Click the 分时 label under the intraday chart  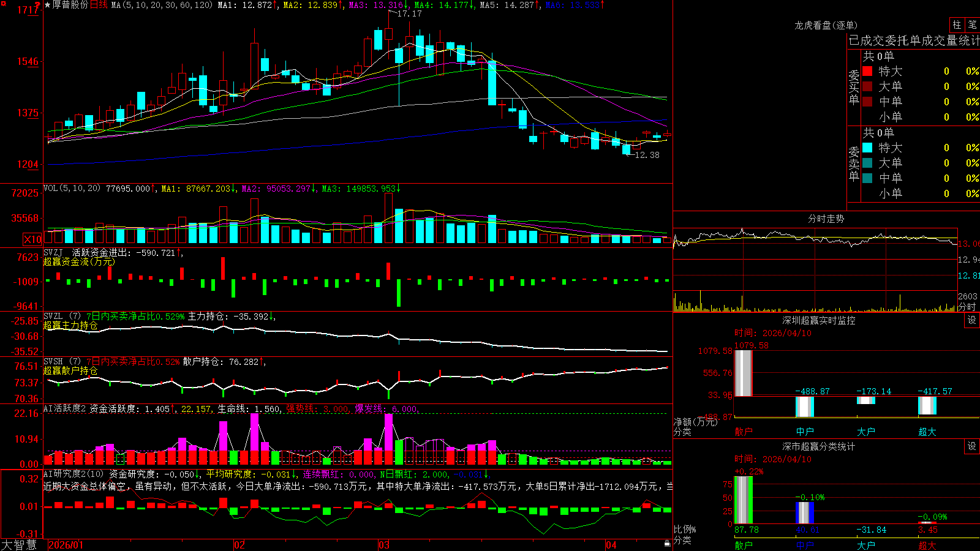(967, 307)
